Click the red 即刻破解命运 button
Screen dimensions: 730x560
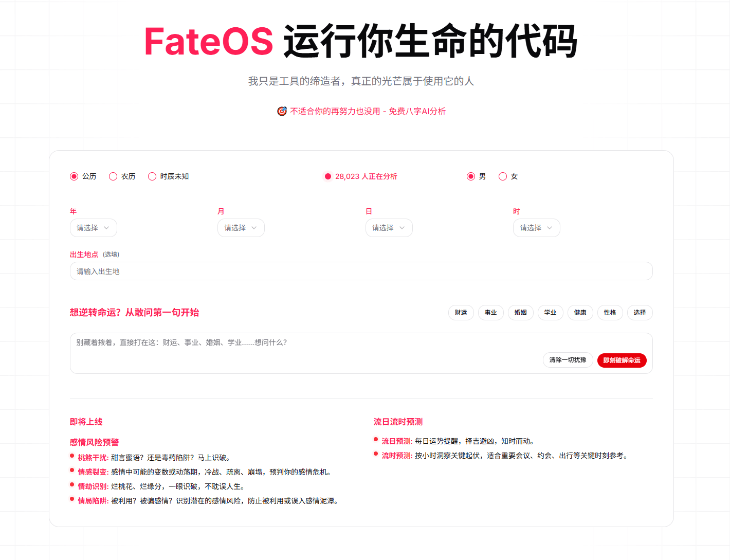(622, 360)
